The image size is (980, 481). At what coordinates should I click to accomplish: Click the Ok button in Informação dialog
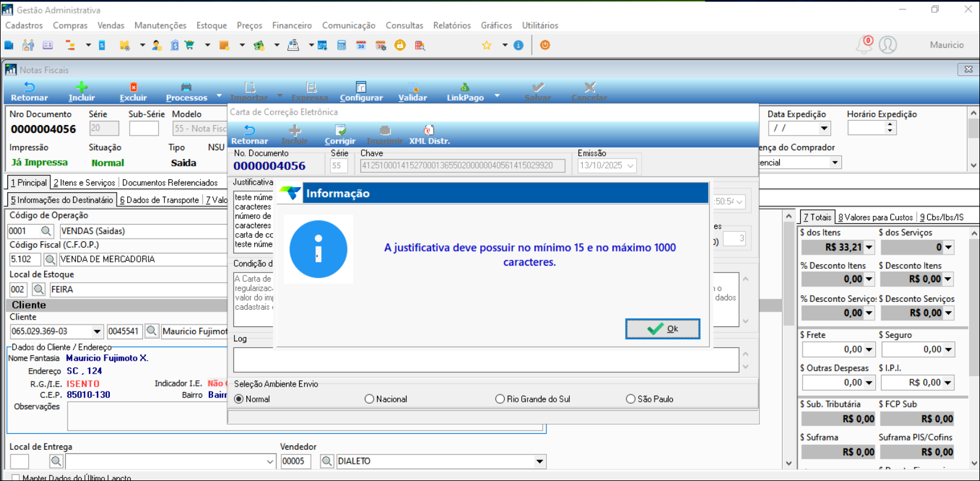(x=662, y=329)
